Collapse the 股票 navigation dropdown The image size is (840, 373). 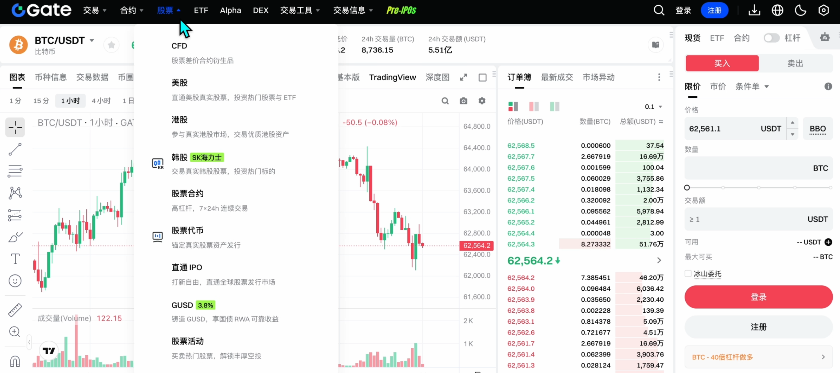(169, 10)
